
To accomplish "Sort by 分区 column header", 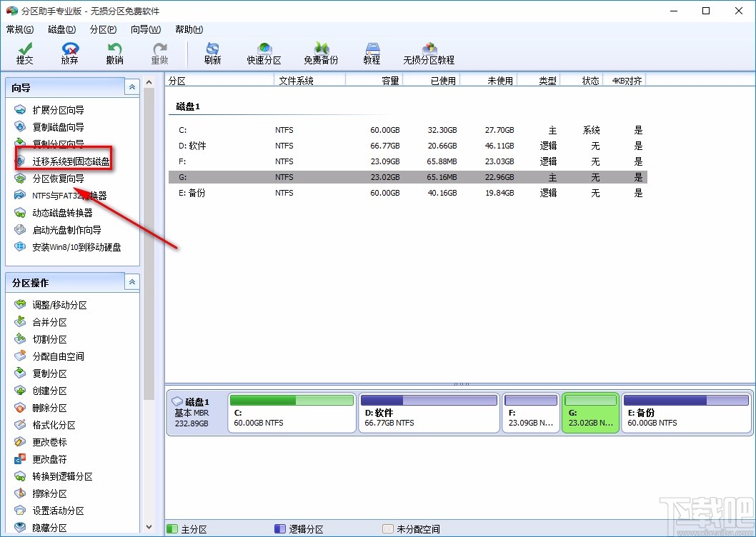I will 220,81.
